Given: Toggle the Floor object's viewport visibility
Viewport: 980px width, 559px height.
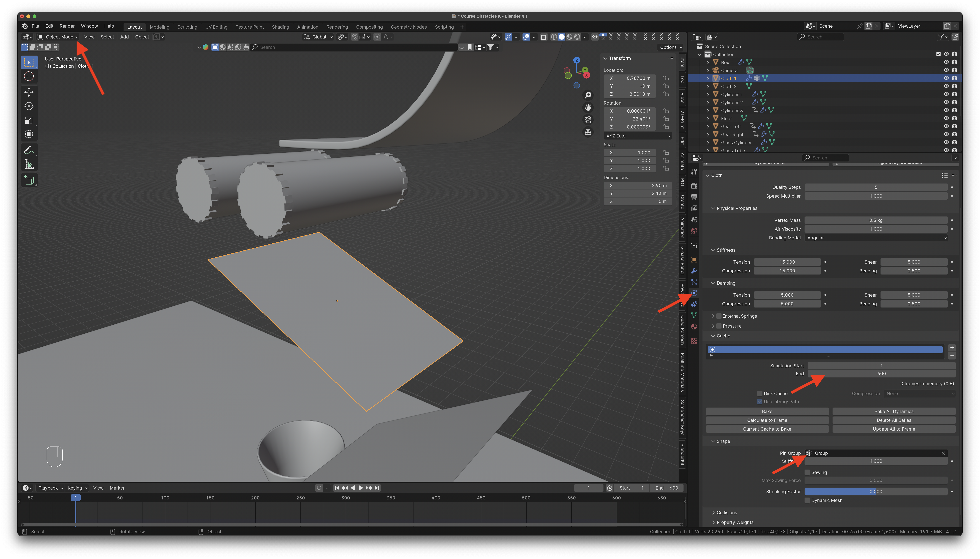Looking at the screenshot, I should coord(946,118).
